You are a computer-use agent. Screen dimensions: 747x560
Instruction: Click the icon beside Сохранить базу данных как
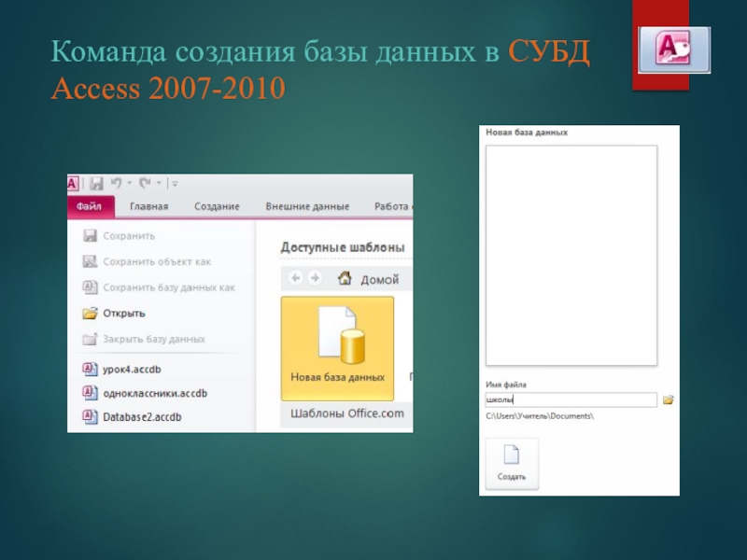(x=90, y=287)
